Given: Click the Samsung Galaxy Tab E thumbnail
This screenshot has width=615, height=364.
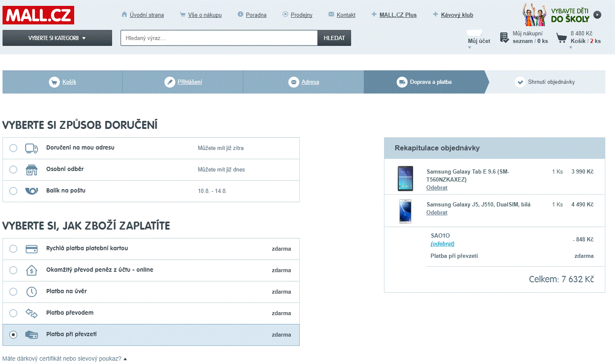Looking at the screenshot, I should pyautogui.click(x=406, y=179).
